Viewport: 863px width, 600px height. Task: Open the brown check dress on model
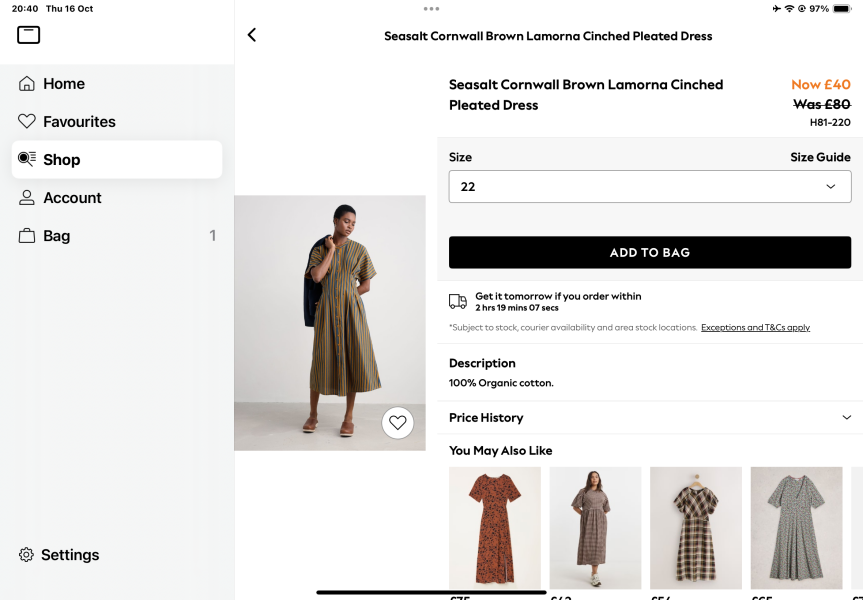595,528
